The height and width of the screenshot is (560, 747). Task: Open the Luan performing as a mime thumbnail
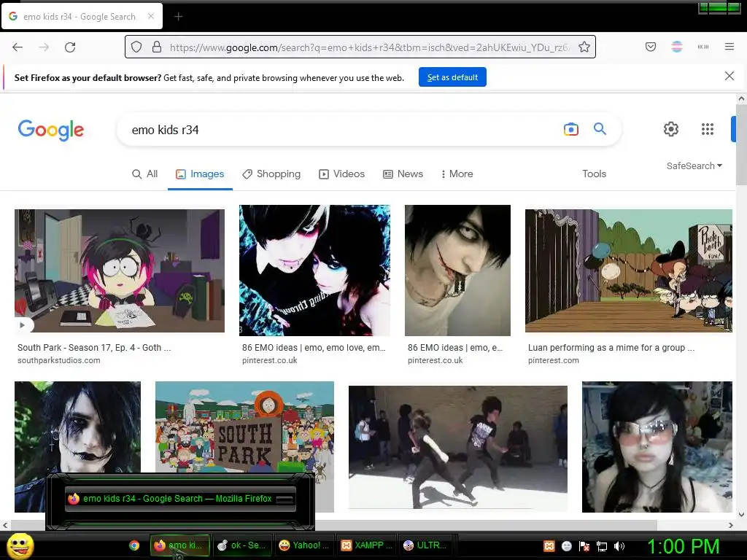point(628,271)
